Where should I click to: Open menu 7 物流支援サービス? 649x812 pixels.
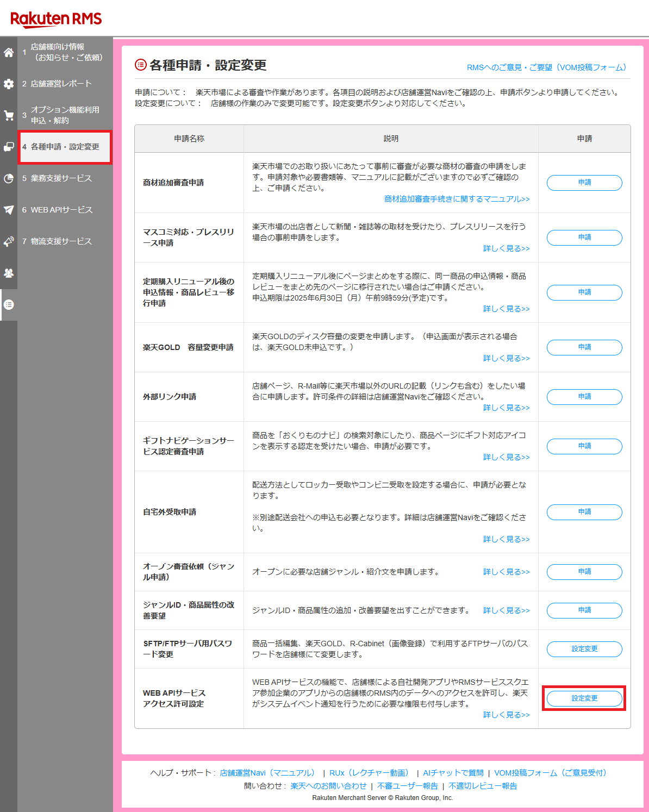[65, 241]
